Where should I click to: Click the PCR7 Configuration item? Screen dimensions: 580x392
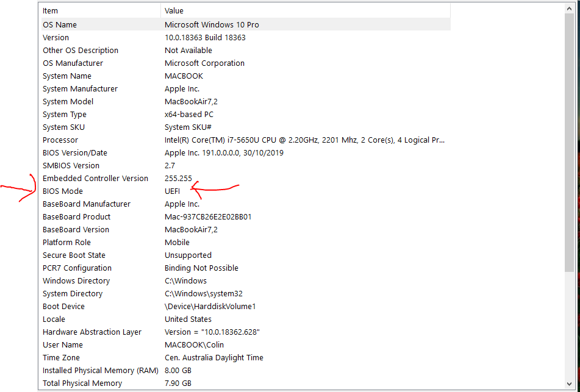(x=77, y=268)
